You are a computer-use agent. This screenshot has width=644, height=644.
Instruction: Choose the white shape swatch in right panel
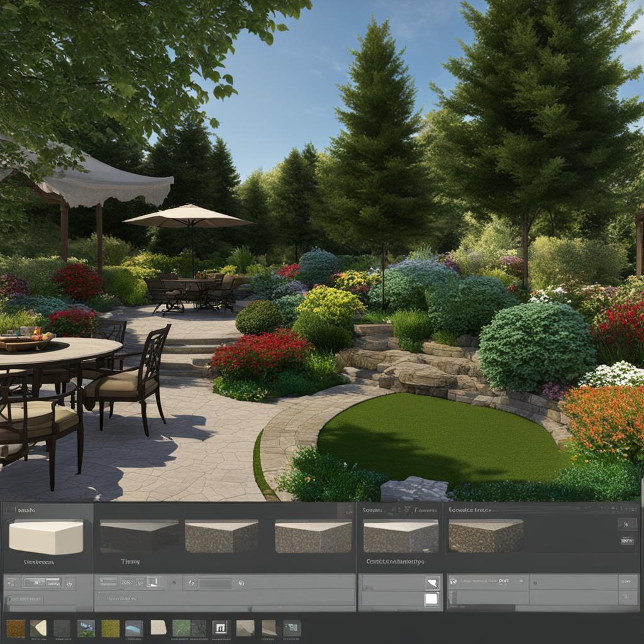432,583
